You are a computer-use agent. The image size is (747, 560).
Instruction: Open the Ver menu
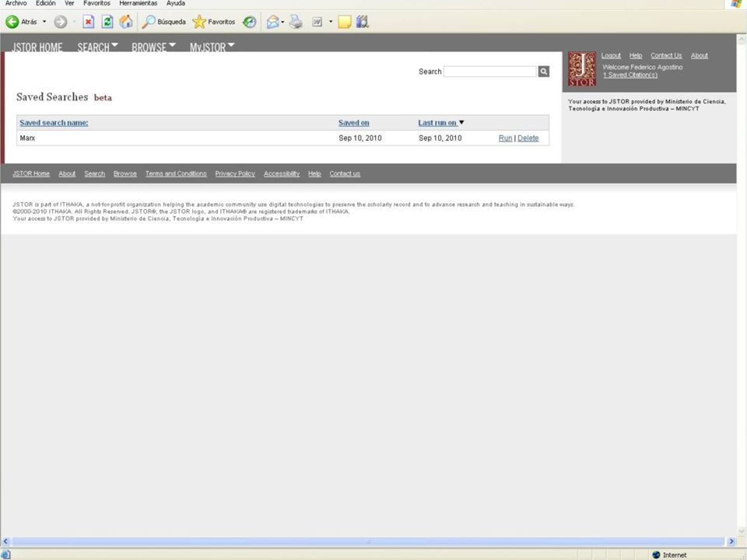click(69, 3)
